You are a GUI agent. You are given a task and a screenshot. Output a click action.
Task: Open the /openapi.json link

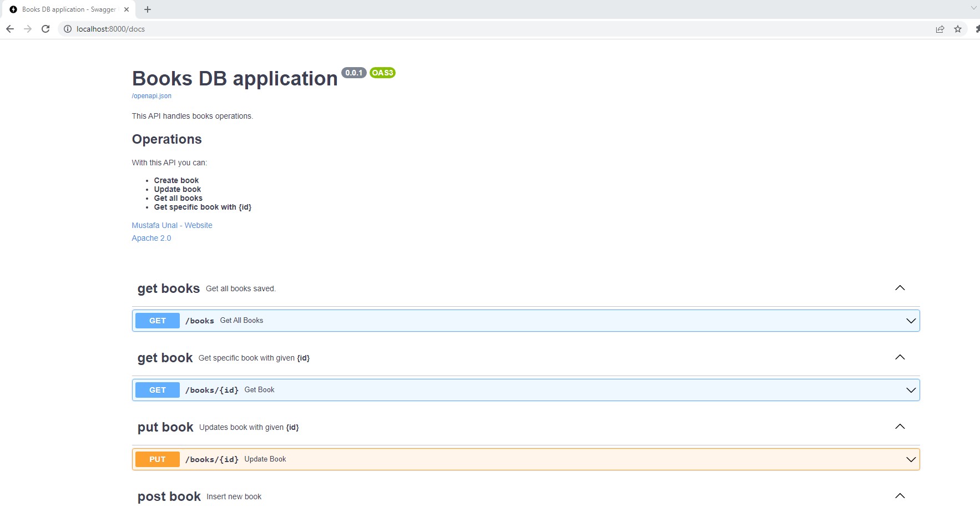pyautogui.click(x=151, y=95)
